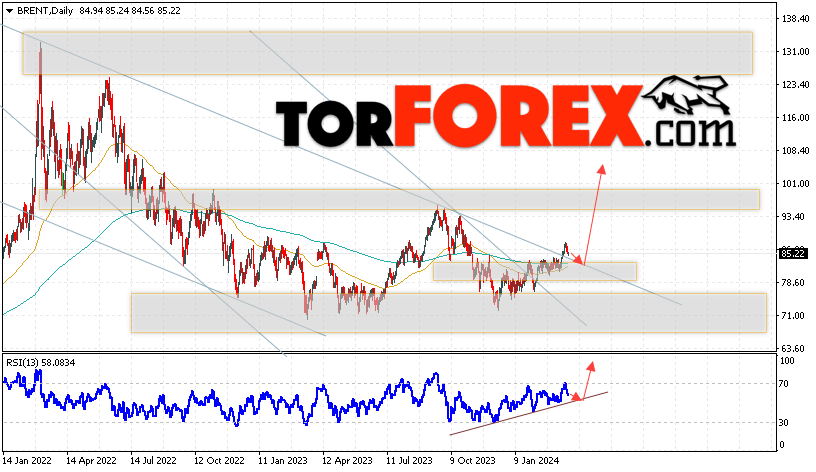Click the triangle arrow before BRENT,Daily
816x472 pixels.
tap(9, 11)
